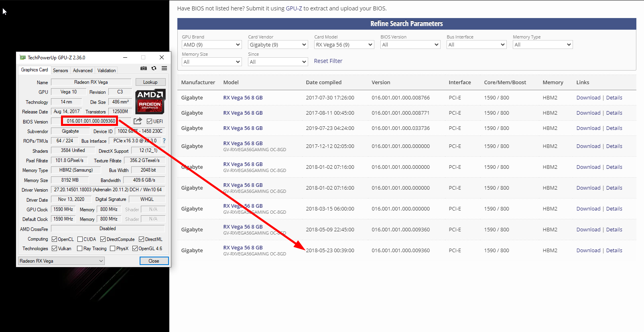644x332 pixels.
Task: Click the AMD Radeon Graphics logo
Action: (150, 101)
